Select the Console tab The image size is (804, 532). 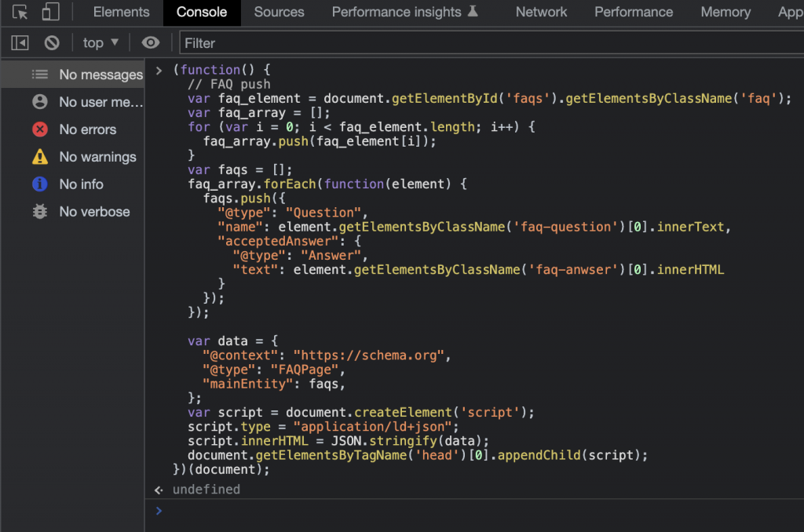(x=202, y=13)
